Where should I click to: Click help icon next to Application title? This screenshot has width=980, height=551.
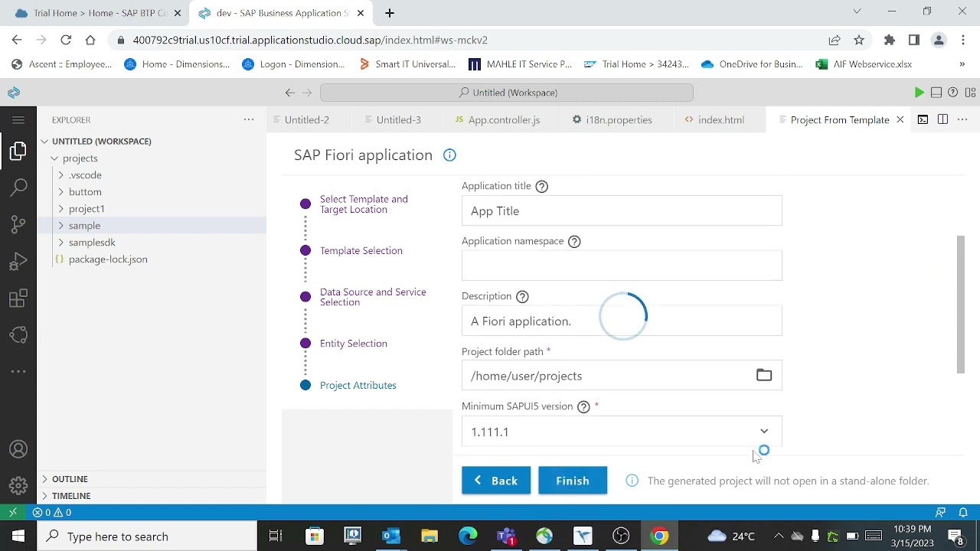tap(542, 186)
